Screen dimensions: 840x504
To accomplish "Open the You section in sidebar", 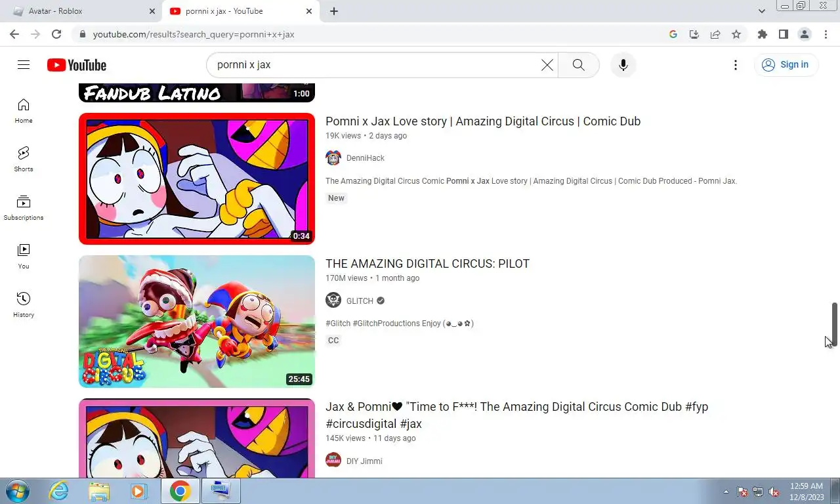I will 24,257.
